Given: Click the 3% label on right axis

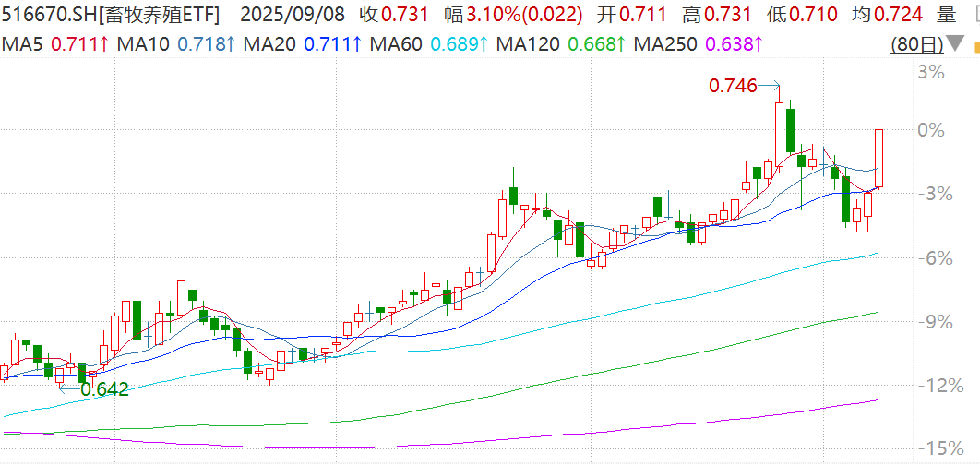Looking at the screenshot, I should [x=935, y=72].
